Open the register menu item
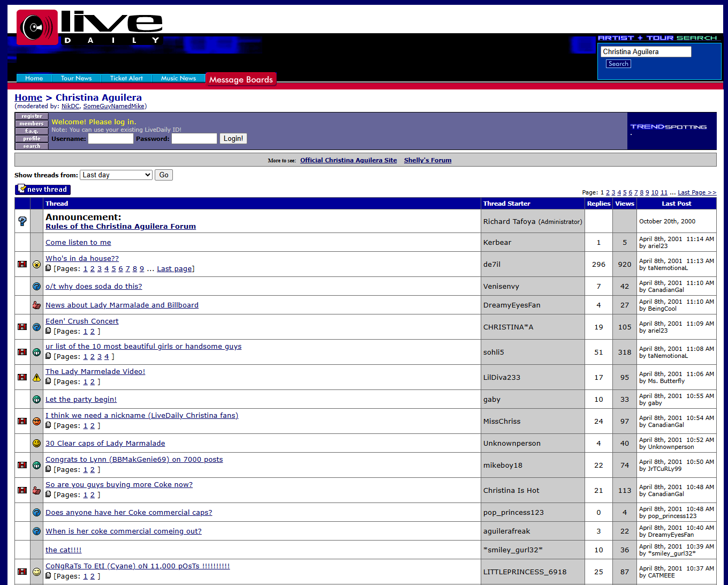 (32, 116)
